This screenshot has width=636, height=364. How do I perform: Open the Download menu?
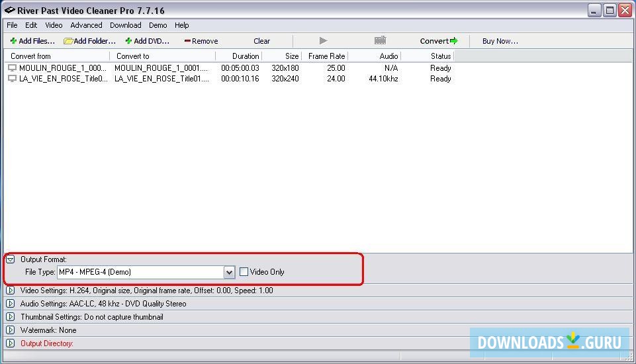[126, 25]
